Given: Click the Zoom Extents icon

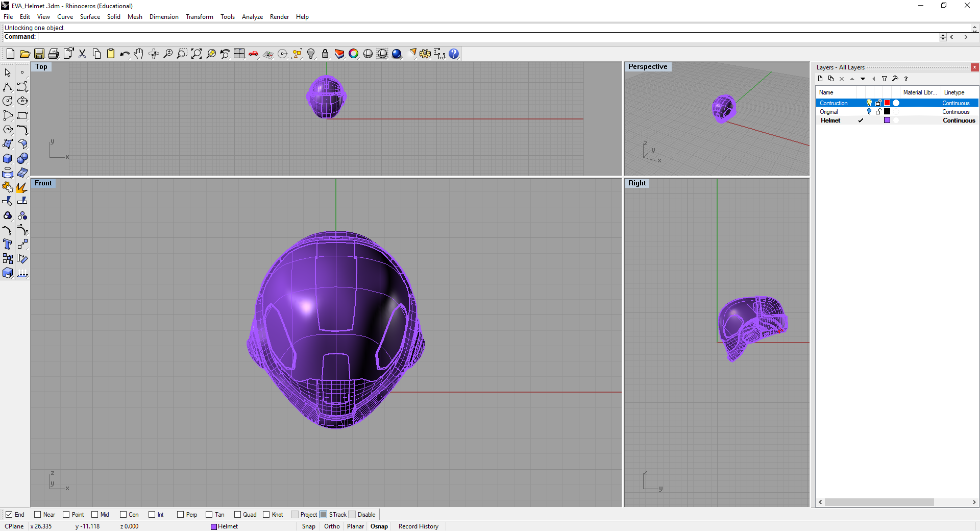Looking at the screenshot, I should click(197, 54).
